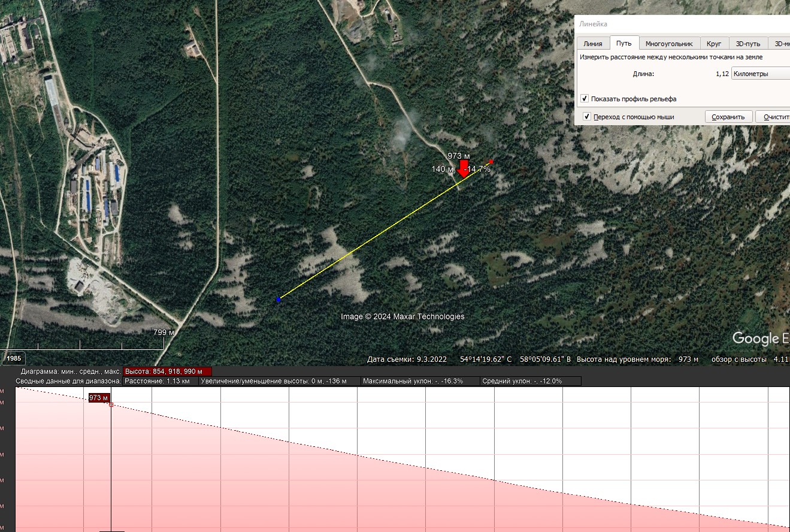The height and width of the screenshot is (532, 790).
Task: Open the 3D-путь tab
Action: click(748, 44)
